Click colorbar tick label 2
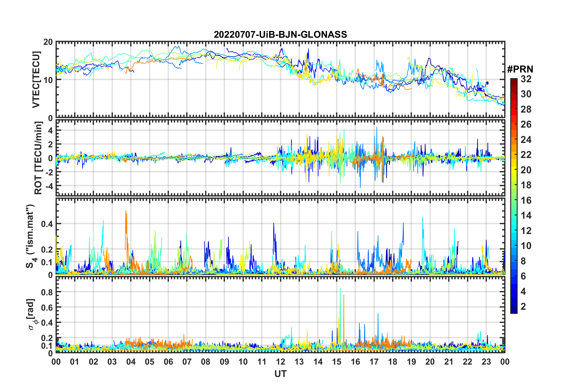This screenshot has width=561, height=392. (x=523, y=307)
